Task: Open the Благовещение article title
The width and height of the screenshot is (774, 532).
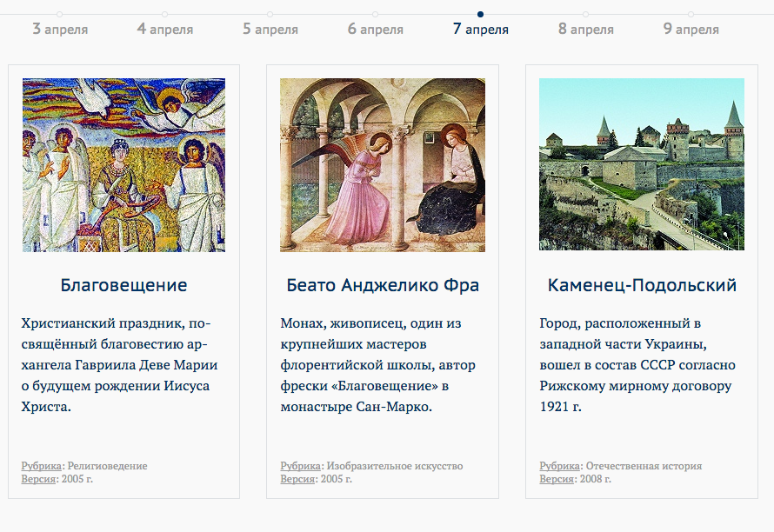Action: 123,285
